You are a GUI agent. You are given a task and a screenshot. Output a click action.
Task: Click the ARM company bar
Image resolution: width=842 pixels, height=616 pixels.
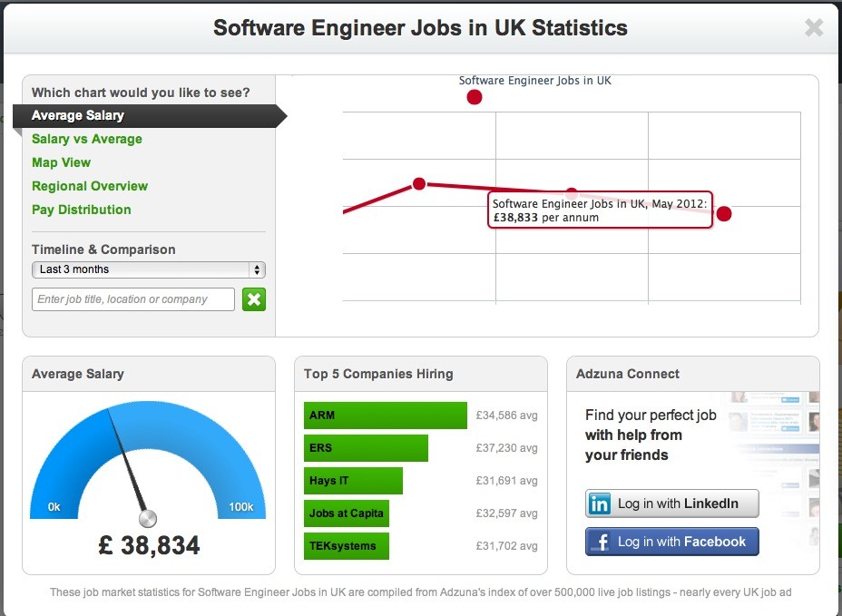tap(385, 416)
